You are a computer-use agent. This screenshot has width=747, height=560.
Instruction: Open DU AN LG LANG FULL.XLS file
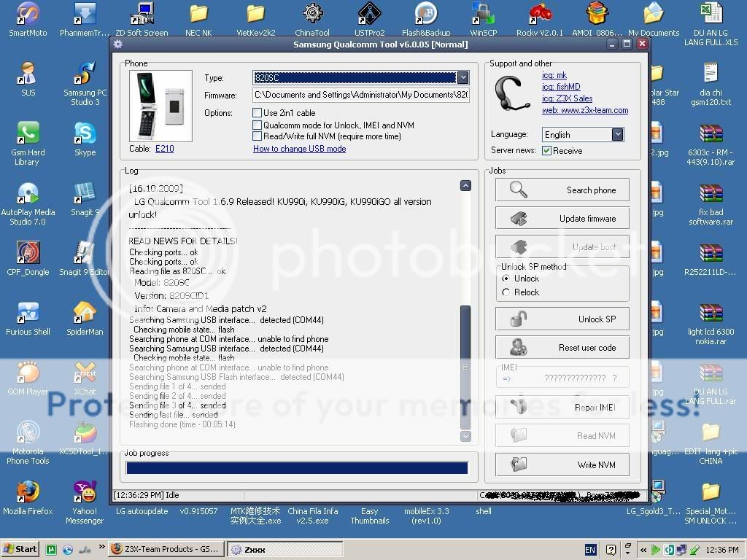coord(711,23)
